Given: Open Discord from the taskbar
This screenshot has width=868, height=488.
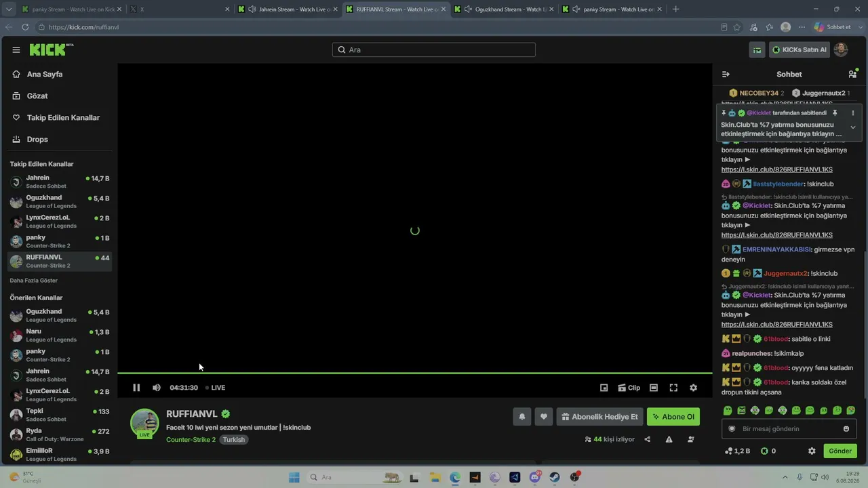Looking at the screenshot, I should [534, 477].
